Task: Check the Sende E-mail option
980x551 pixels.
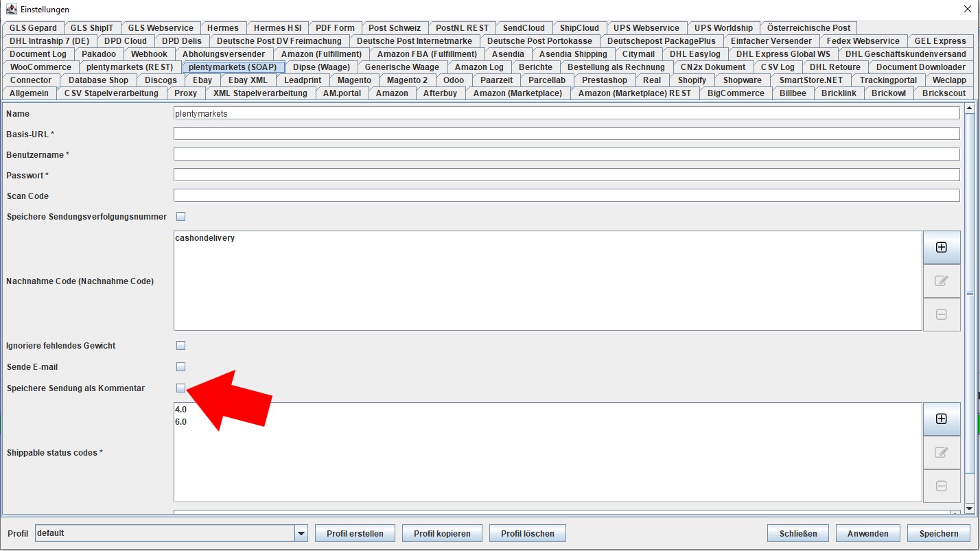Action: (181, 367)
